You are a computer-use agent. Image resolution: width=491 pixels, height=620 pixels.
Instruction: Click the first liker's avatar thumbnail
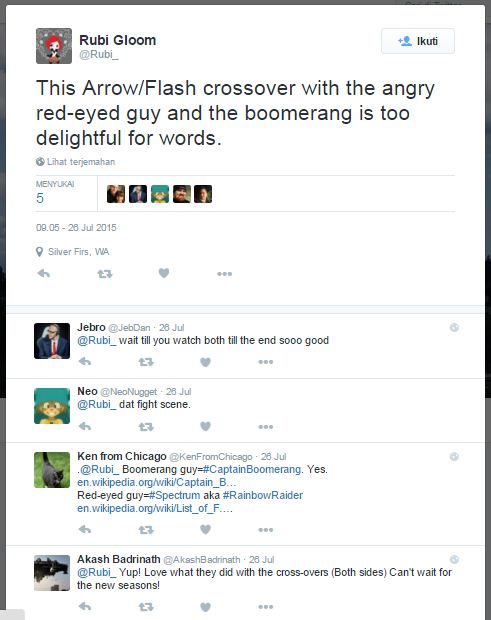(x=116, y=194)
